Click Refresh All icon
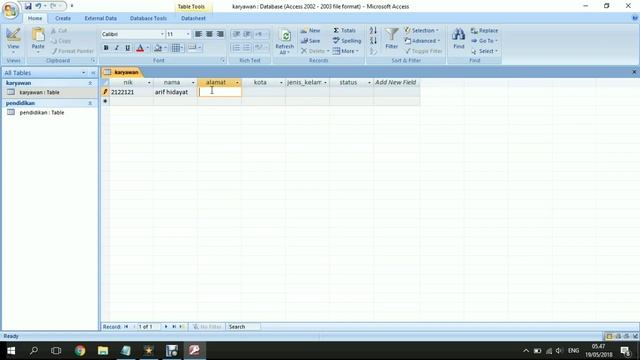 click(x=285, y=41)
